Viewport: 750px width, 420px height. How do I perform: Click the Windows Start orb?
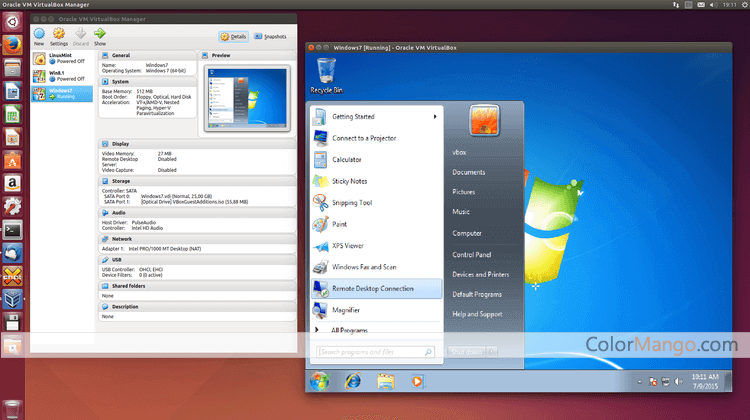pos(320,381)
